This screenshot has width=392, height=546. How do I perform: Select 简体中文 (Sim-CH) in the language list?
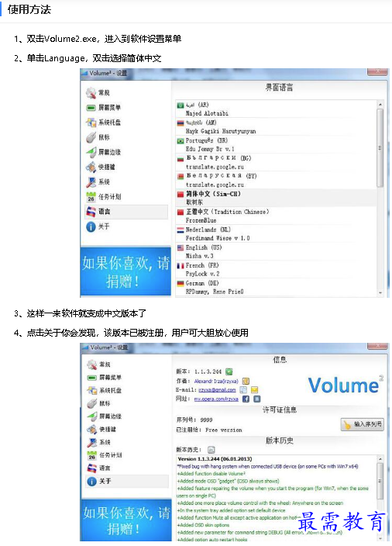[276, 198]
